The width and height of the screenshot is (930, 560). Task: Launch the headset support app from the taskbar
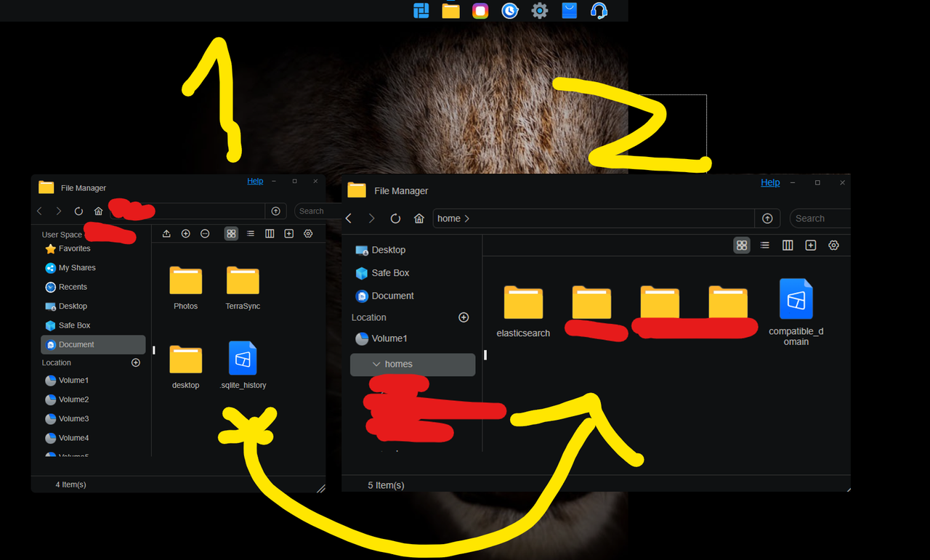(599, 10)
